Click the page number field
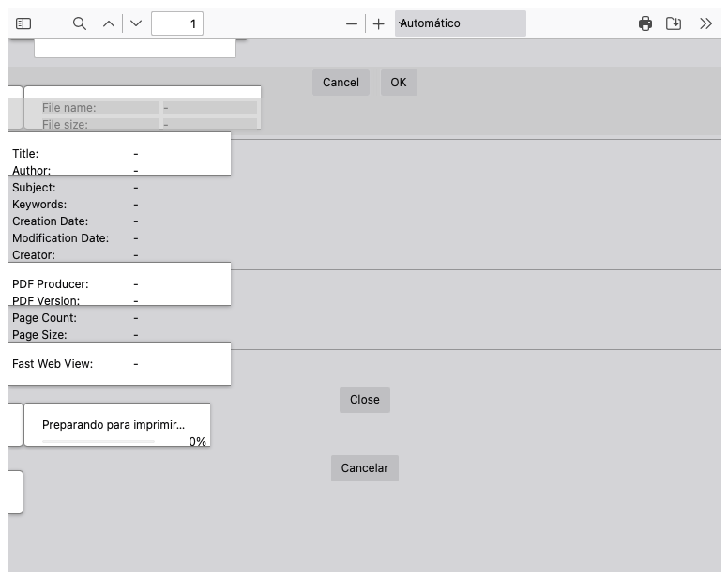 177,23
